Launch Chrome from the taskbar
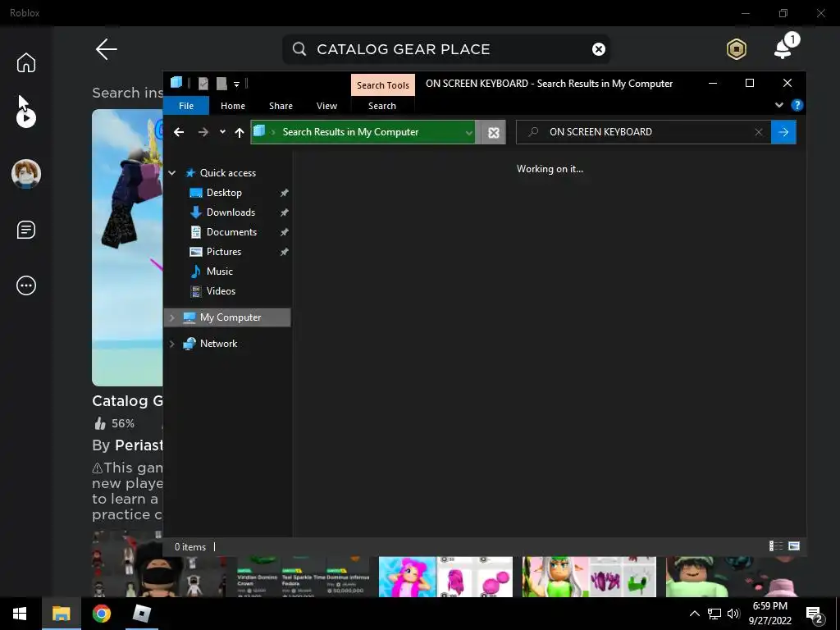840x630 pixels. coord(101,614)
